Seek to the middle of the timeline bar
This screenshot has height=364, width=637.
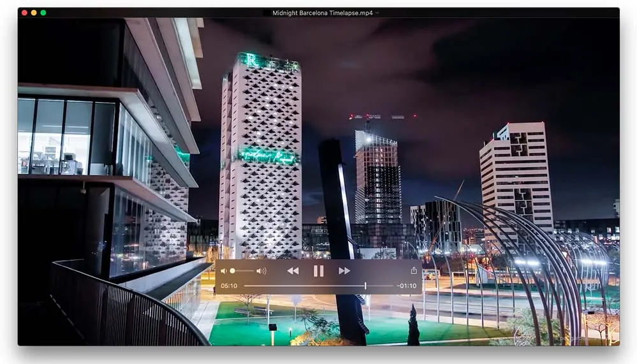point(319,286)
